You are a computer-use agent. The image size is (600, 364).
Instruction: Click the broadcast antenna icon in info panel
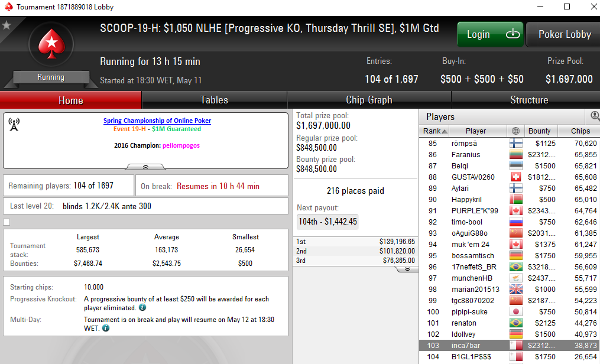coord(14,124)
